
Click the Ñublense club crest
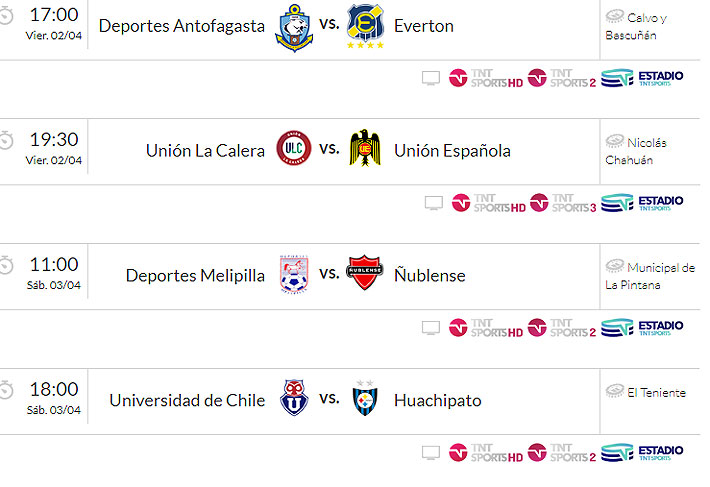tap(364, 274)
